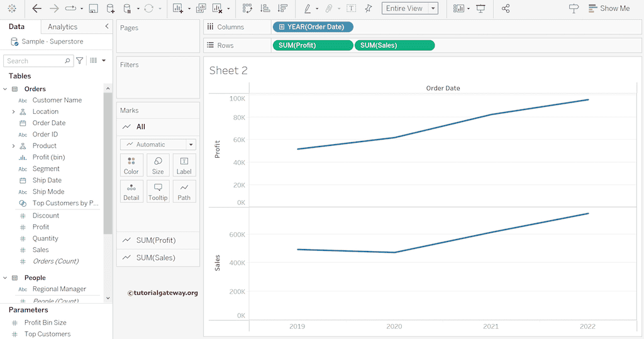Click inside the Search fields box
Screen dimensions: 644x339
pyautogui.click(x=35, y=61)
